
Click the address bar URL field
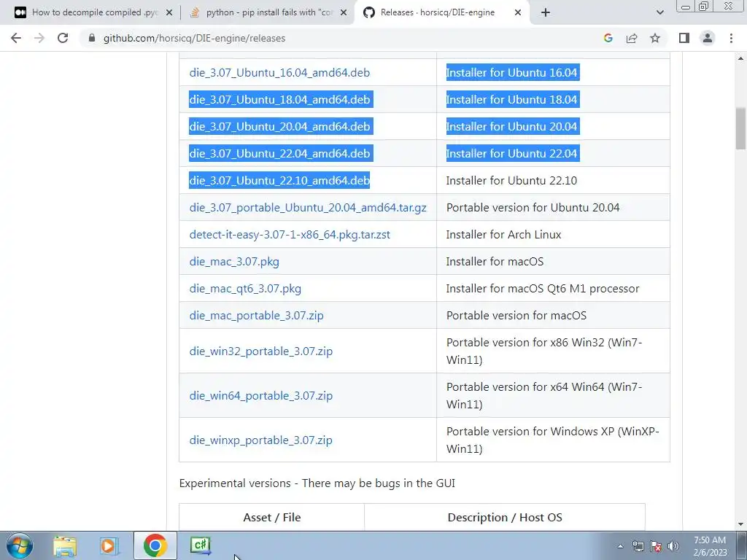343,38
